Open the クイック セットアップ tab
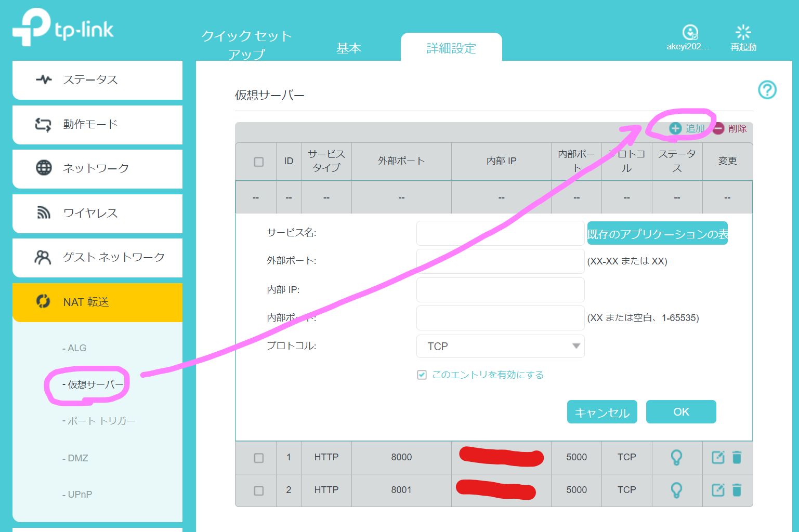 point(246,44)
